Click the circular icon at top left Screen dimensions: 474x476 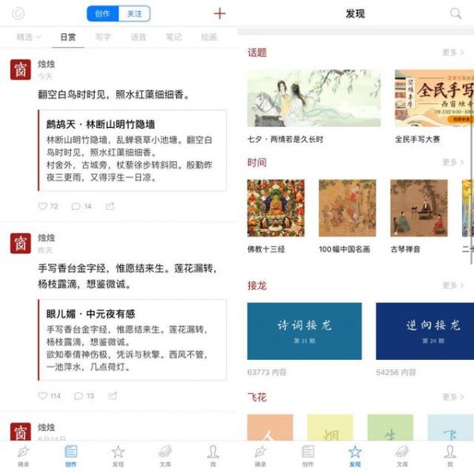point(18,13)
